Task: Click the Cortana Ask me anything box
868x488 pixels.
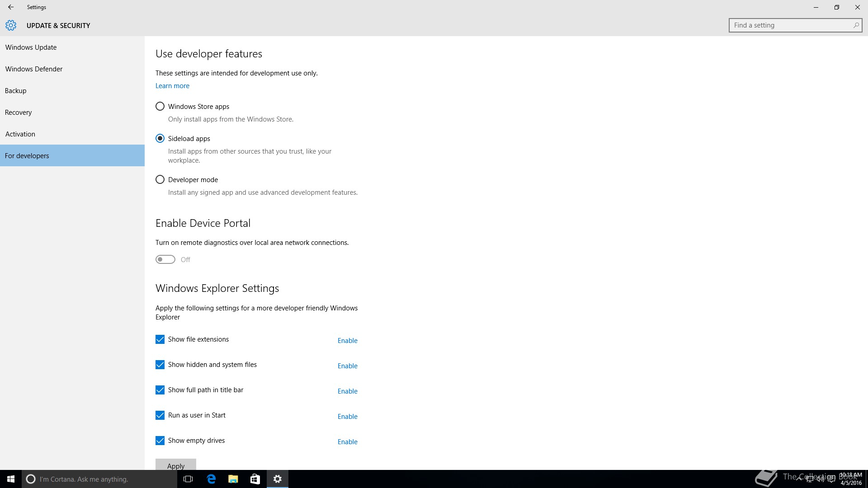Action: coord(99,479)
